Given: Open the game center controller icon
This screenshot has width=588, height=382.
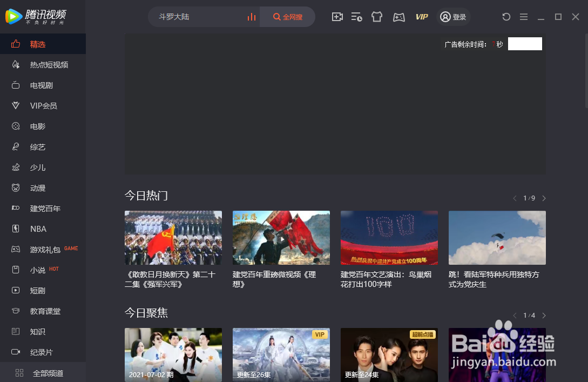Looking at the screenshot, I should coord(398,17).
